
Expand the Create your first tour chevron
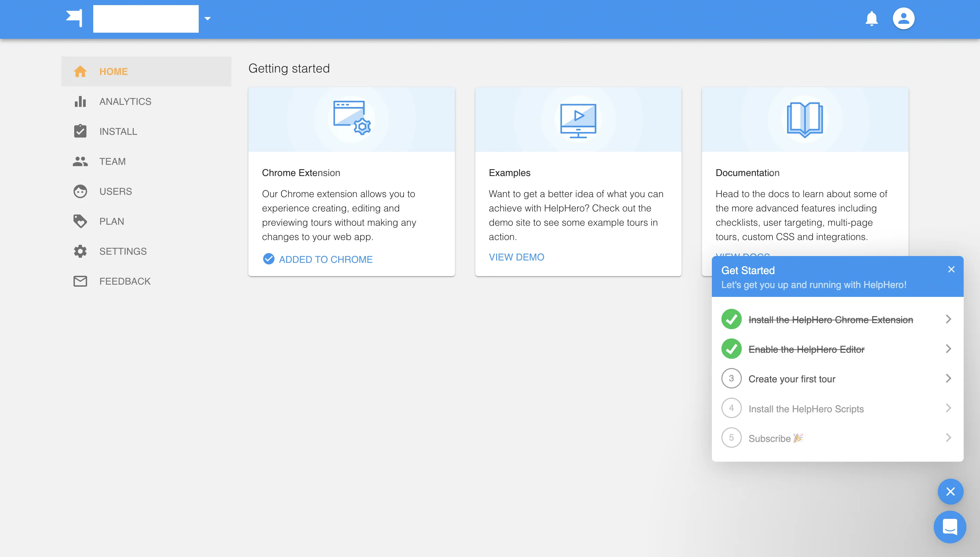[x=948, y=378]
